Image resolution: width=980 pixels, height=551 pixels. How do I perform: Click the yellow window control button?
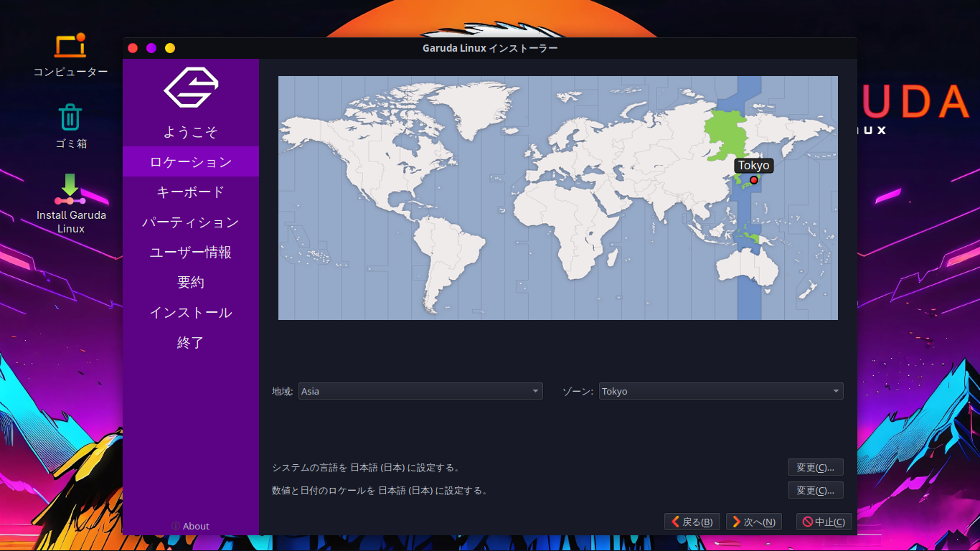[170, 48]
